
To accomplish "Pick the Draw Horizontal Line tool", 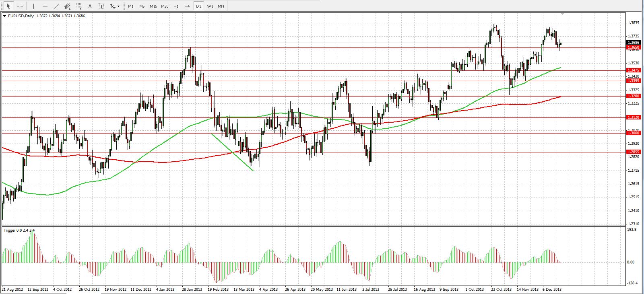I will (x=45, y=6).
